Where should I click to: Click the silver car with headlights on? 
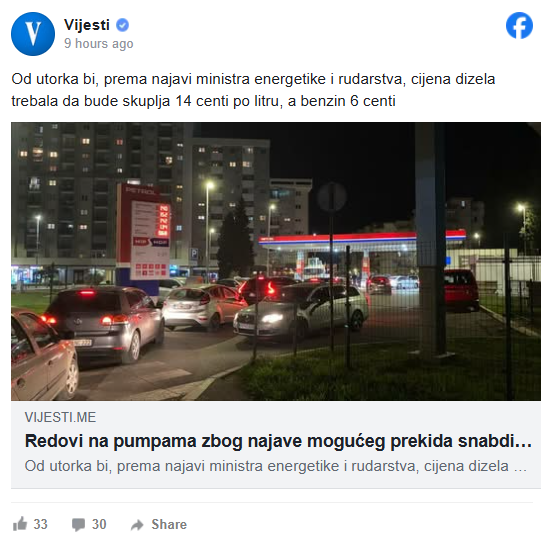(x=301, y=312)
